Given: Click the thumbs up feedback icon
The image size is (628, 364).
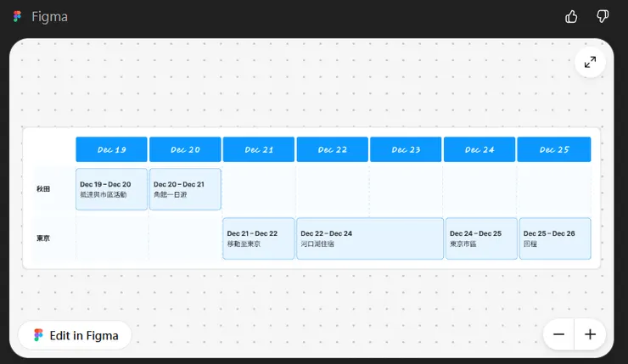Looking at the screenshot, I should click(571, 17).
